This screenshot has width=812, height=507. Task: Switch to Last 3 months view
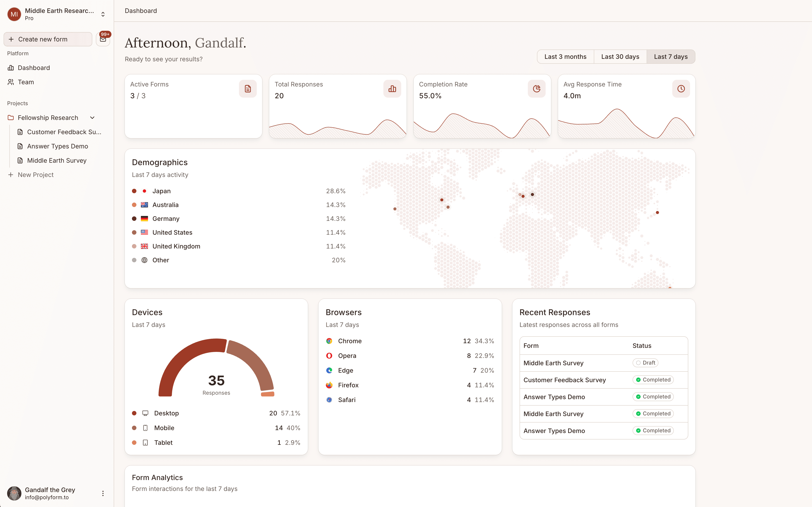pyautogui.click(x=565, y=56)
